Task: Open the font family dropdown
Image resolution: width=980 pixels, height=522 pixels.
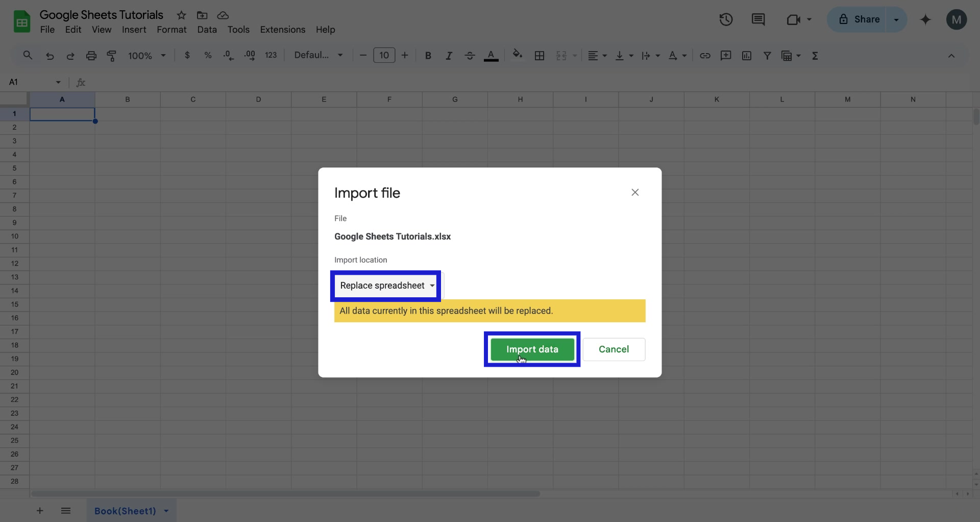Action: [x=318, y=55]
